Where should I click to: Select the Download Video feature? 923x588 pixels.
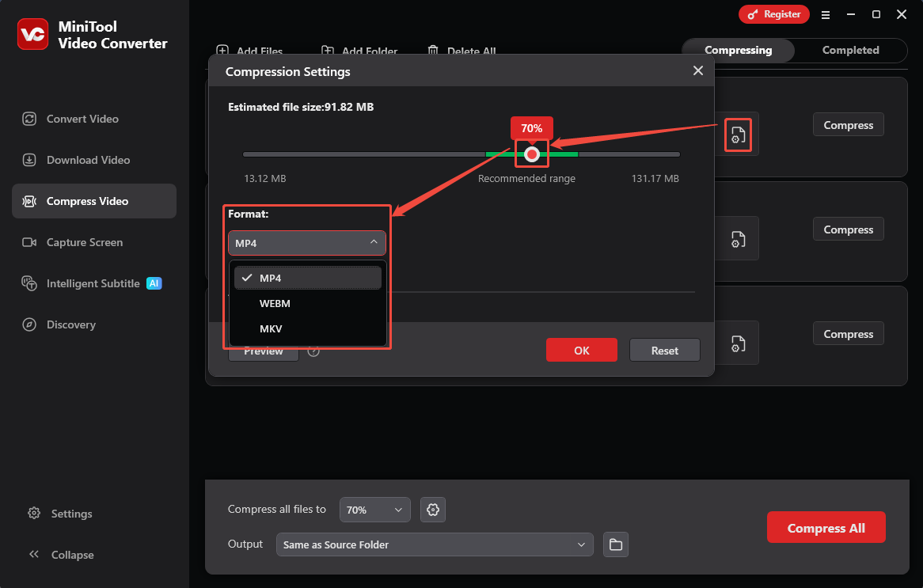click(x=86, y=160)
